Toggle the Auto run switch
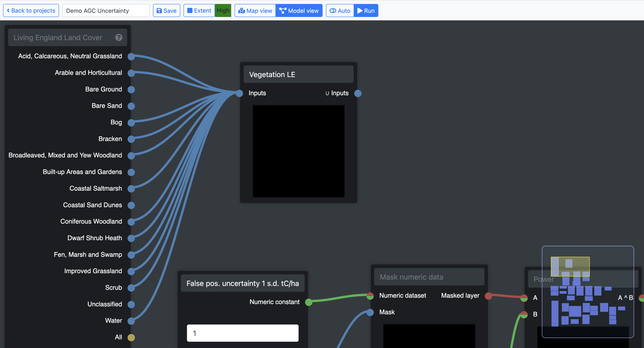The width and height of the screenshot is (644, 348). tap(340, 11)
